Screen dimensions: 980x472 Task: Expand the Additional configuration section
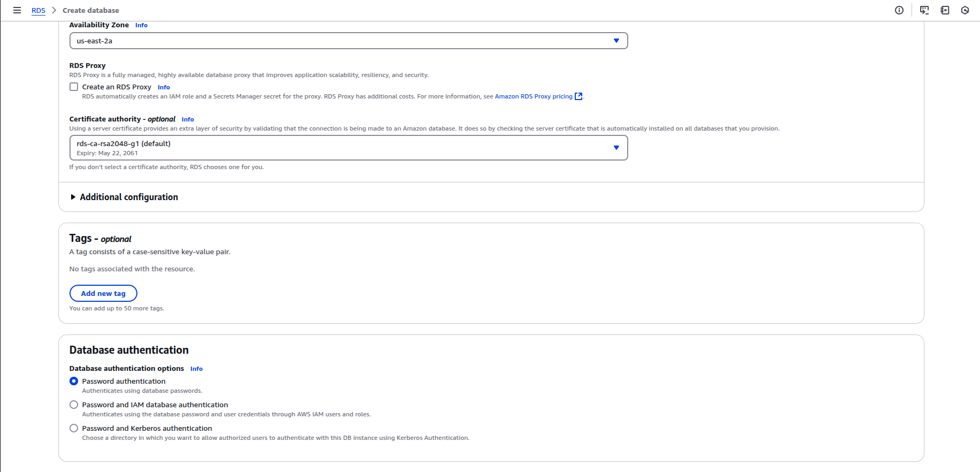click(128, 197)
